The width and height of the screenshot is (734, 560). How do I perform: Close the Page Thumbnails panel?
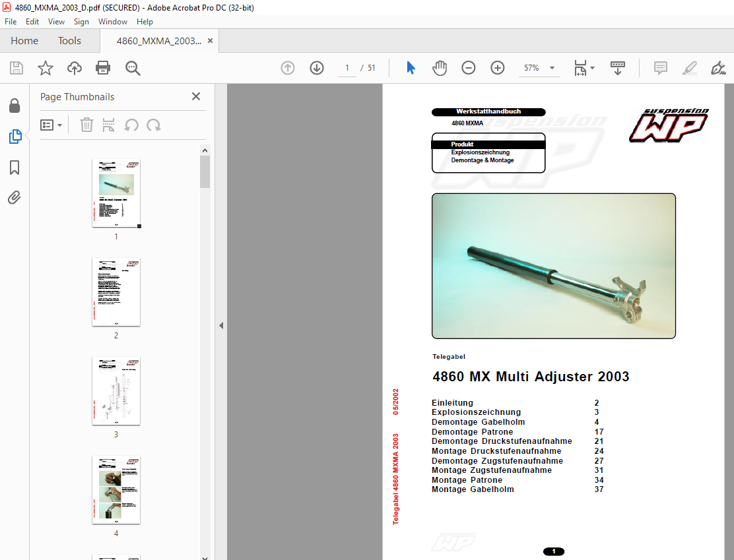click(x=196, y=96)
